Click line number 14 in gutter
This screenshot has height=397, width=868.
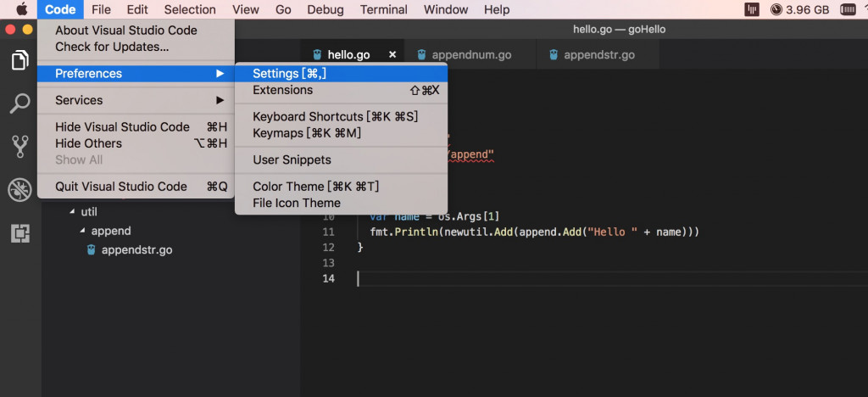[x=328, y=278]
